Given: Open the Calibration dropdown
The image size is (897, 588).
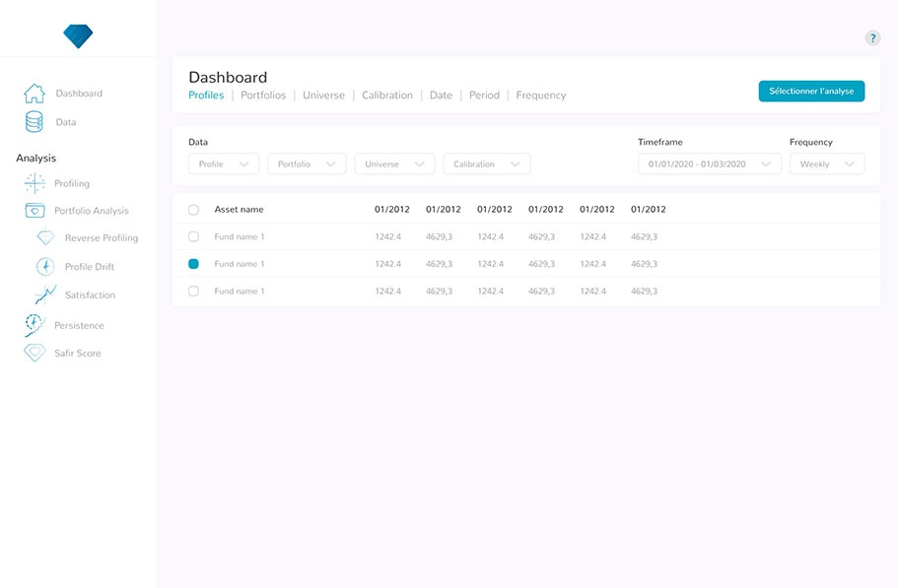Looking at the screenshot, I should 487,164.
